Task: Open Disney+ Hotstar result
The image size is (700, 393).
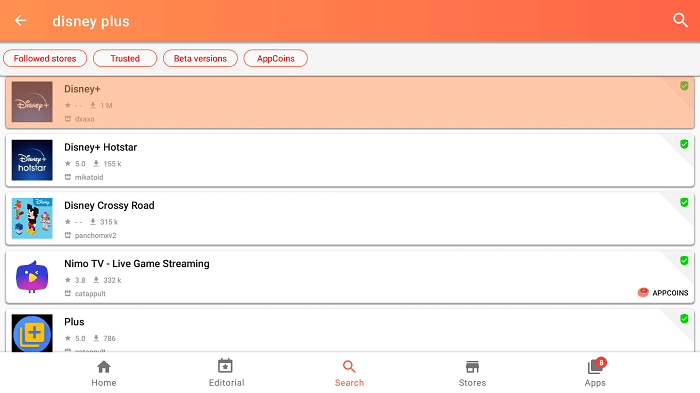Action: 350,160
